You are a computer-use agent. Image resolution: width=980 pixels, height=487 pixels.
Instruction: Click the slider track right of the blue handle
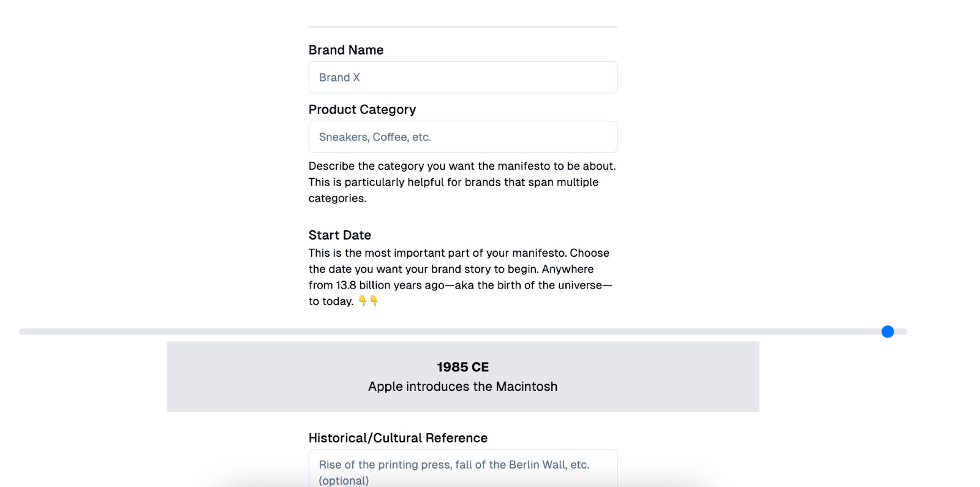(x=900, y=332)
